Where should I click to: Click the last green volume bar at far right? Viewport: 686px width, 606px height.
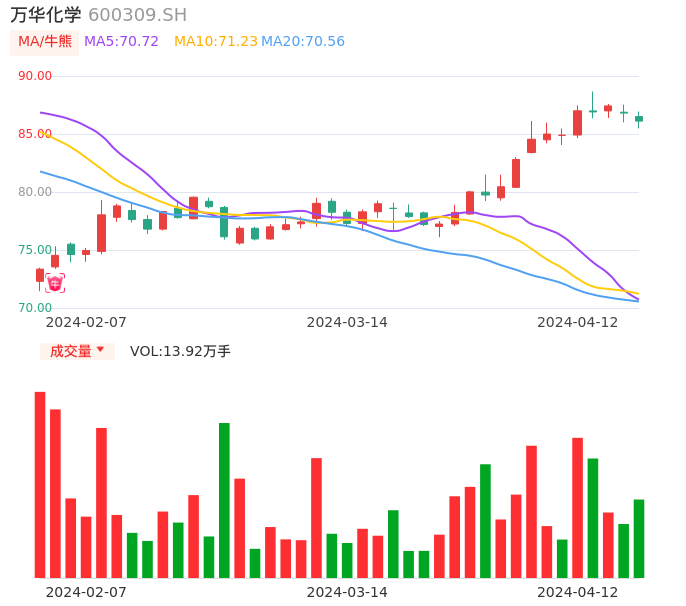[x=639, y=538]
